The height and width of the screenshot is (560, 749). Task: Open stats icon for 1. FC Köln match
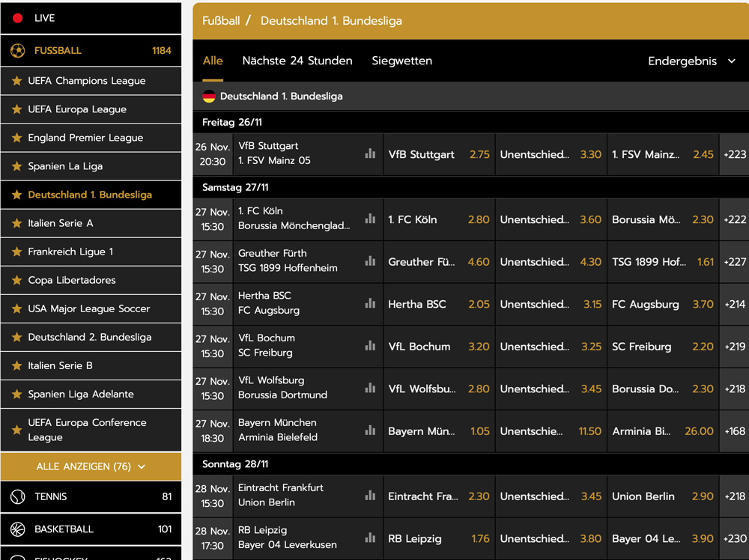tap(370, 219)
